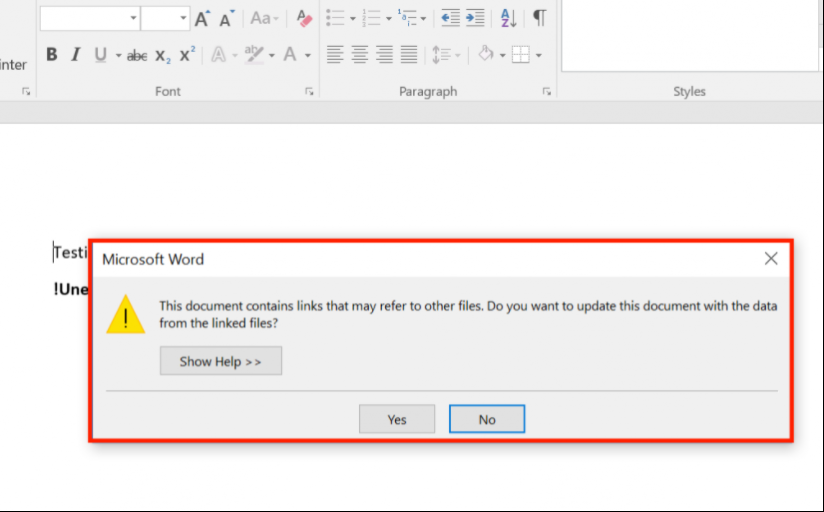
Task: Expand bullet library dropdown arrow
Action: 353,19
